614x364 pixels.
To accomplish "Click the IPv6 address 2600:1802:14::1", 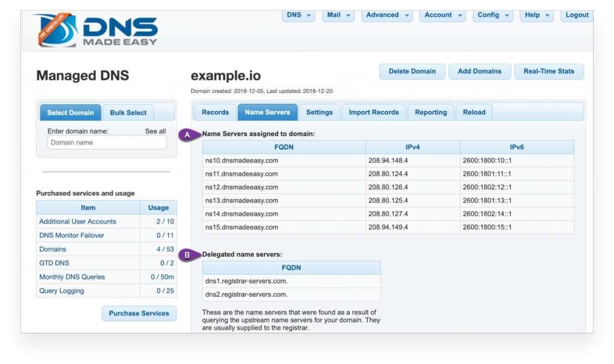I will tap(487, 213).
